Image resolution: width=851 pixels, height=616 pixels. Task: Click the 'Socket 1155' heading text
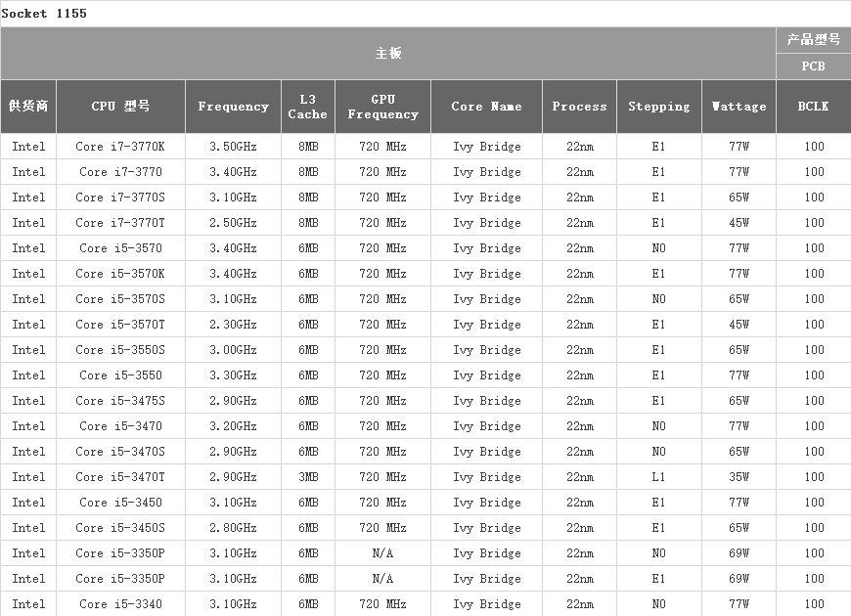tap(44, 14)
